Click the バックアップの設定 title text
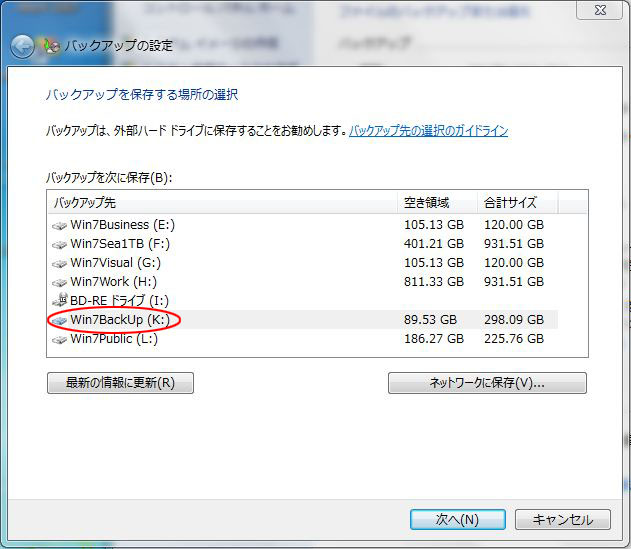Image resolution: width=631 pixels, height=549 pixels. (x=119, y=45)
